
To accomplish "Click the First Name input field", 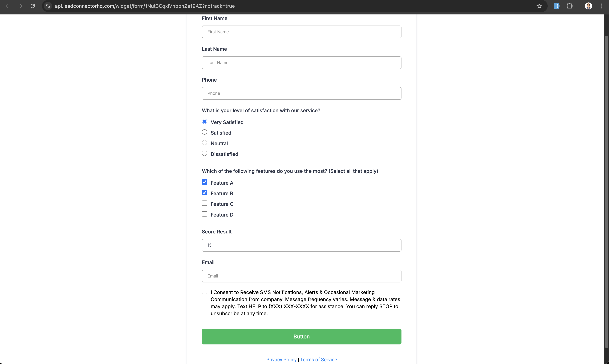I will point(302,32).
